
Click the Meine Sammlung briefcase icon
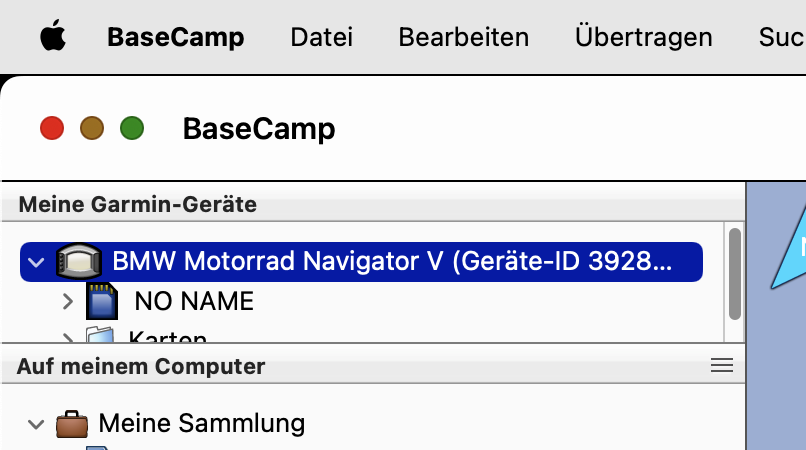71,424
